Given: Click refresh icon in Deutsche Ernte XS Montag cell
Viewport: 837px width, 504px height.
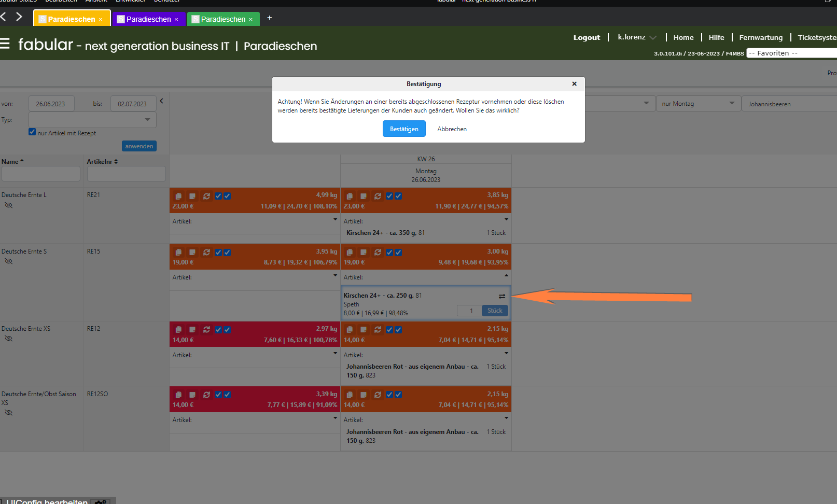Looking at the screenshot, I should [378, 330].
